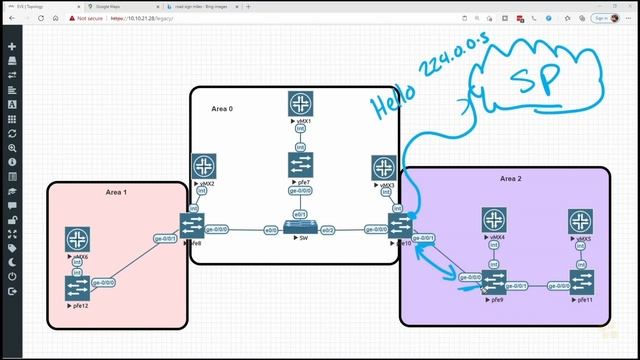Go back in the browser
The image size is (640, 360).
coord(12,18)
